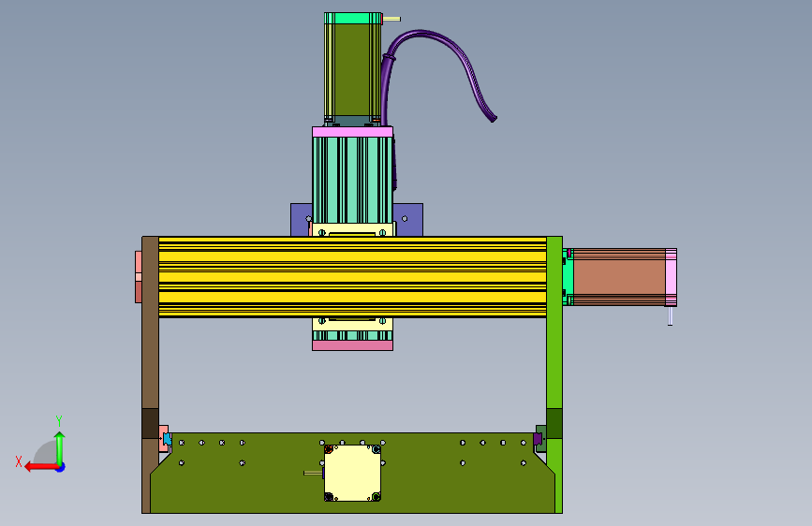Click the green Y axis arrow of triad
The height and width of the screenshot is (526, 812).
60,447
